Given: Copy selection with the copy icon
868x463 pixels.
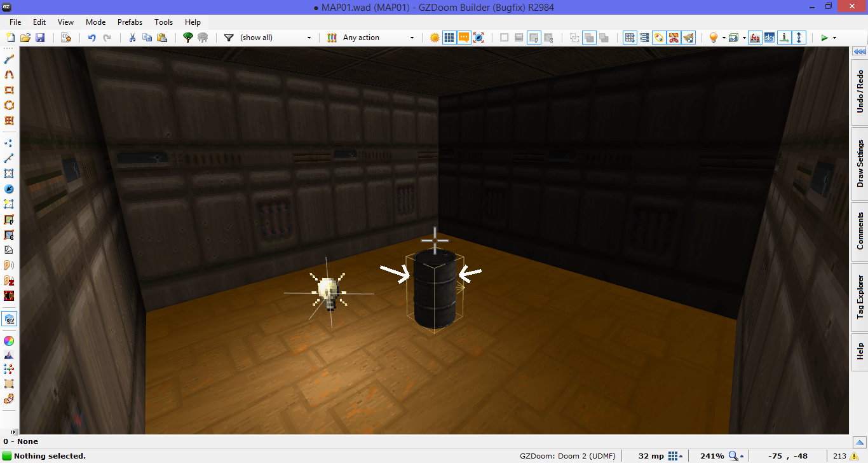Looking at the screenshot, I should [147, 38].
